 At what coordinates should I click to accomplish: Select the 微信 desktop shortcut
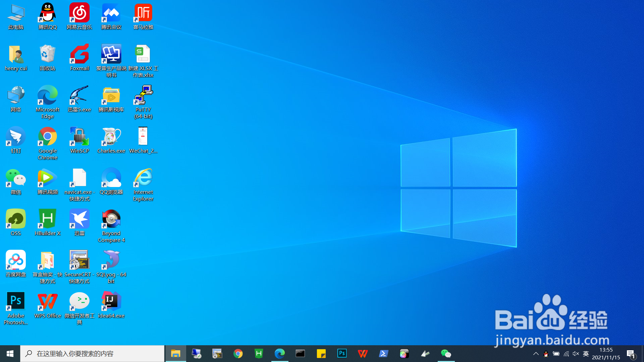click(16, 182)
